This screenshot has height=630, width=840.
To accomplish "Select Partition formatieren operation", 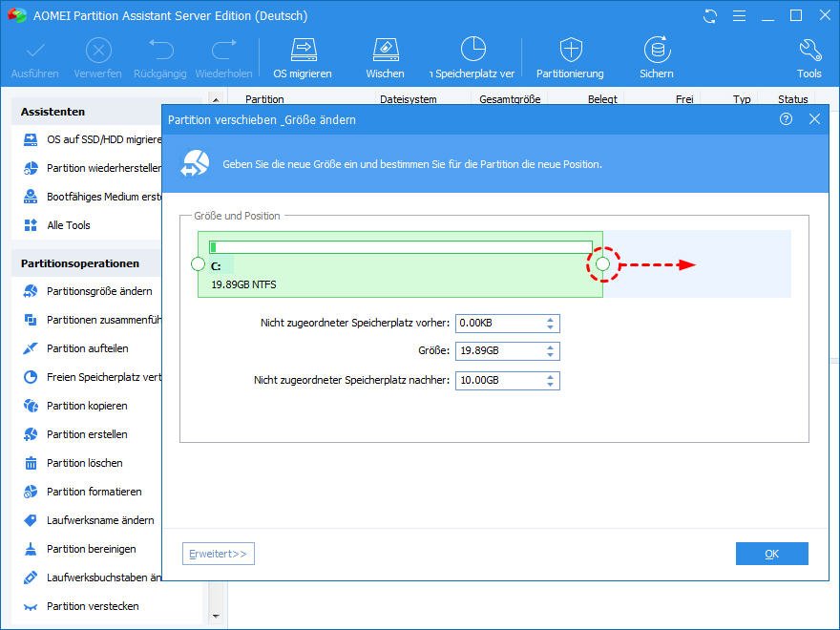I will tap(83, 492).
